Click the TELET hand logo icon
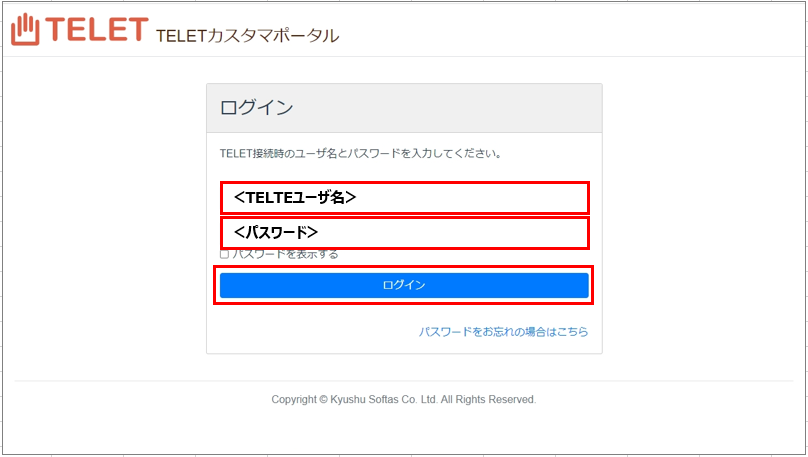Image resolution: width=808 pixels, height=457 pixels. coord(25,29)
